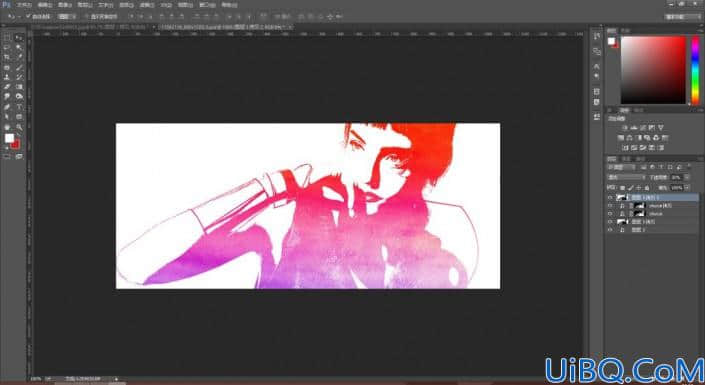Select the Brush tool in toolbar
Image resolution: width=705 pixels, height=385 pixels.
click(x=19, y=67)
